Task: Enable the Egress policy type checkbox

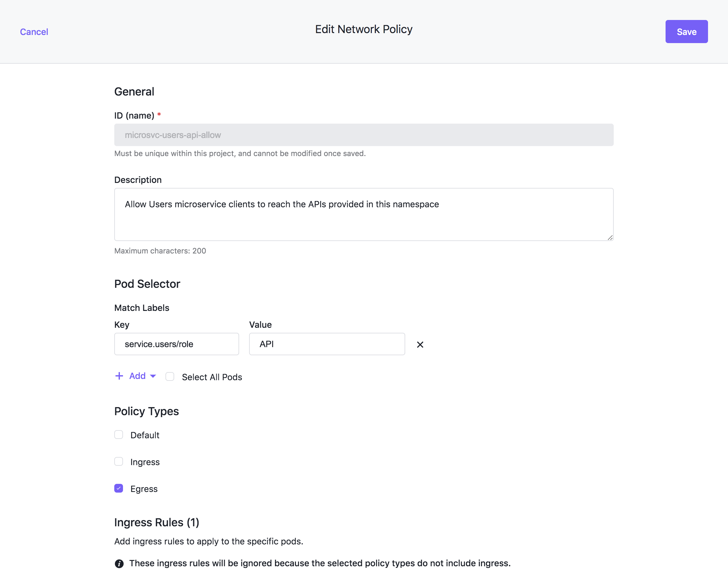Action: (x=118, y=488)
